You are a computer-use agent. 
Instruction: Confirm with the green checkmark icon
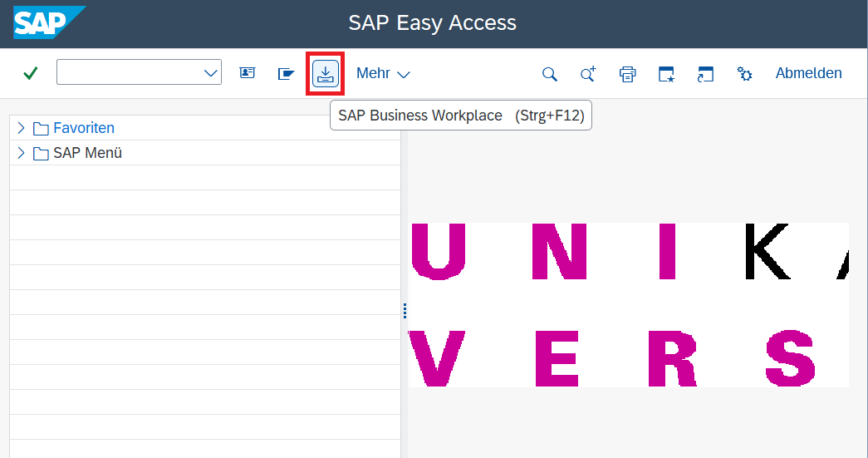[x=31, y=73]
